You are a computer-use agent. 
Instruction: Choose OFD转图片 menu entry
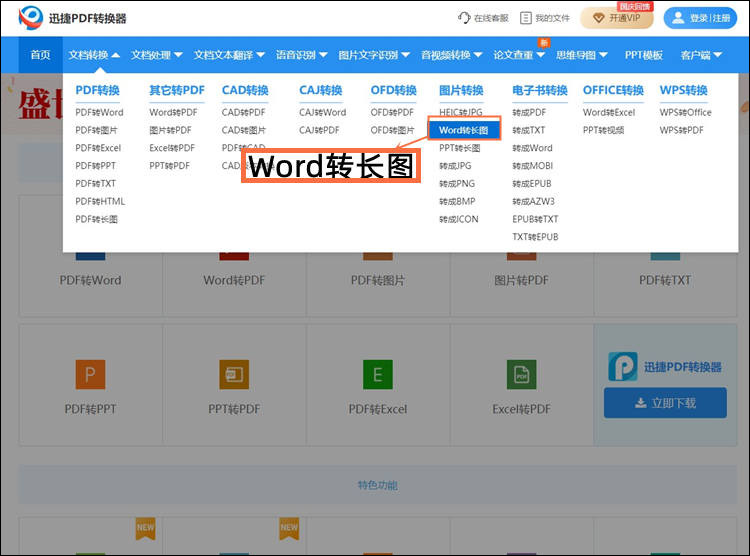click(392, 130)
